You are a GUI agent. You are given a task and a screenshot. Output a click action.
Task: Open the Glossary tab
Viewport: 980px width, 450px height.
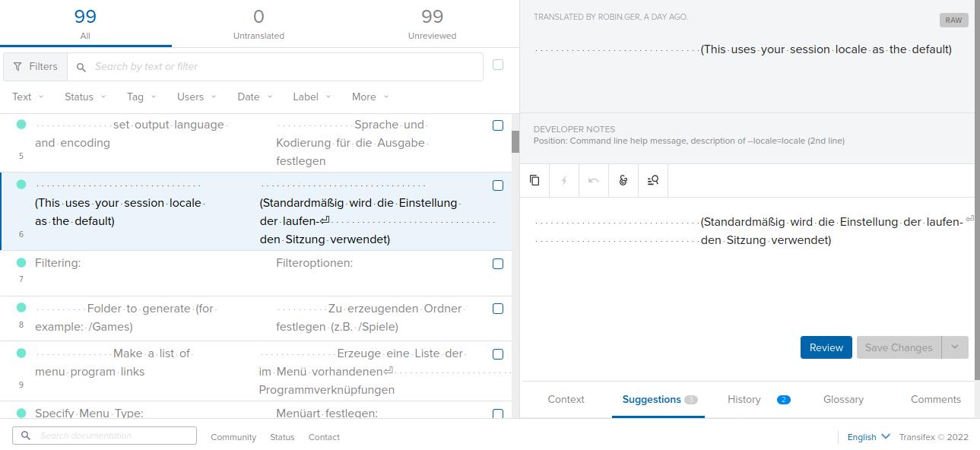point(843,399)
